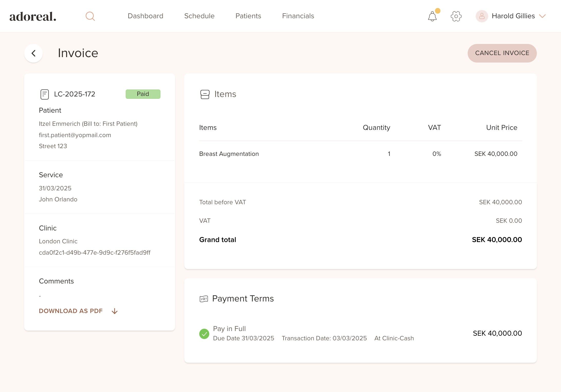Click green Pay in Full checkmark
The image size is (561, 392).
click(204, 334)
